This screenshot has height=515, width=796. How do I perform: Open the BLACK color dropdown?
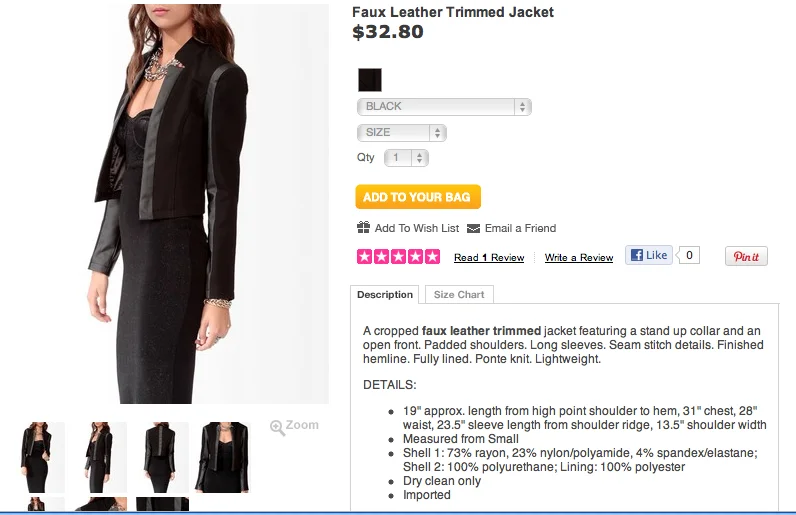coord(444,107)
